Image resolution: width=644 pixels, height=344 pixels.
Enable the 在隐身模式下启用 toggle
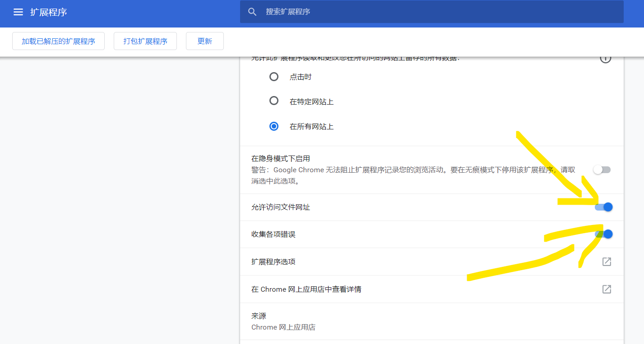click(x=602, y=170)
